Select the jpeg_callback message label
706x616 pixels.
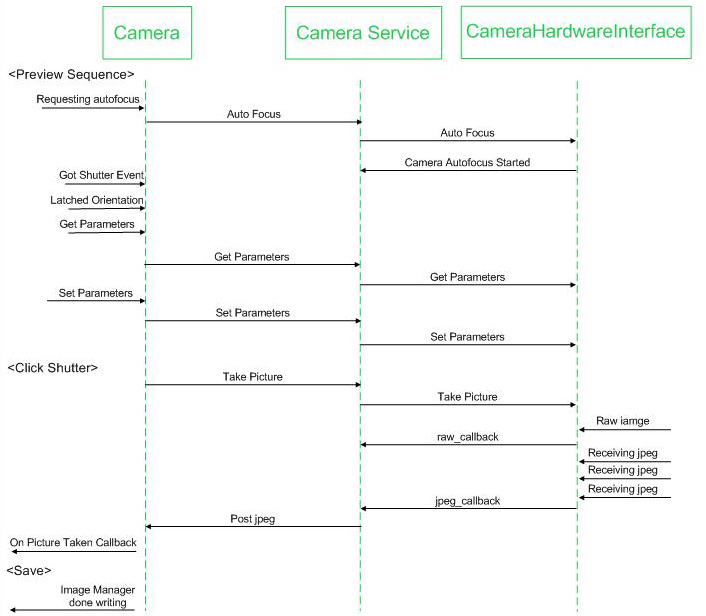tap(468, 500)
